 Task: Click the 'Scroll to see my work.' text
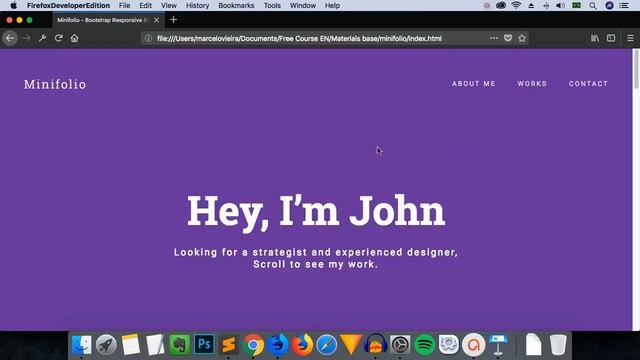pos(316,264)
